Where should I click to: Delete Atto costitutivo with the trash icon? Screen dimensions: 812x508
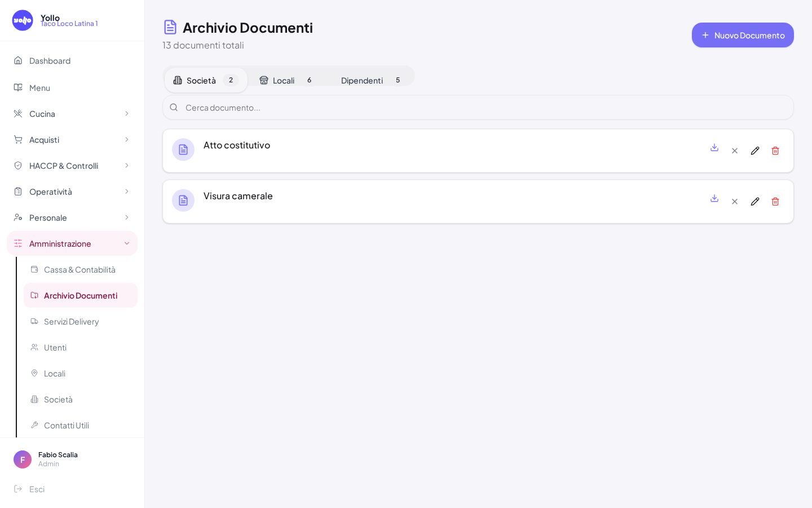(775, 151)
